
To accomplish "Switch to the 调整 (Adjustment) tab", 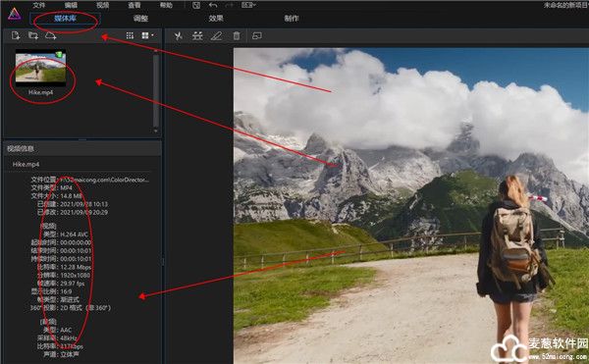I will click(140, 19).
